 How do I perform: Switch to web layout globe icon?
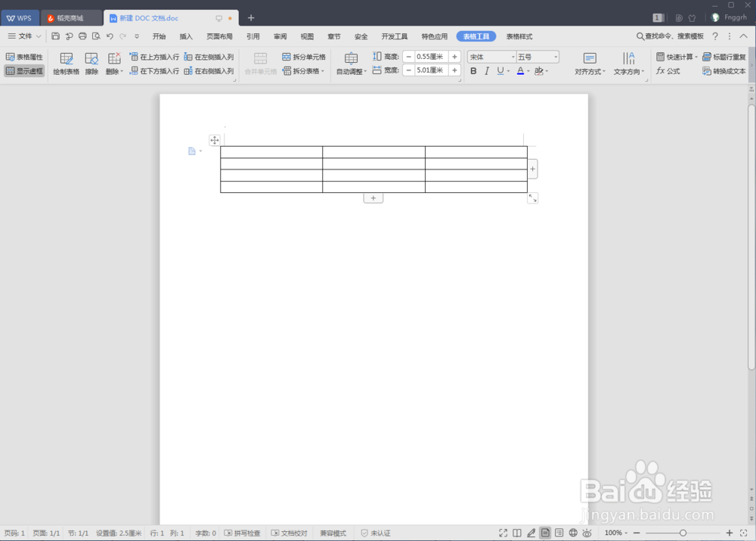tap(573, 533)
